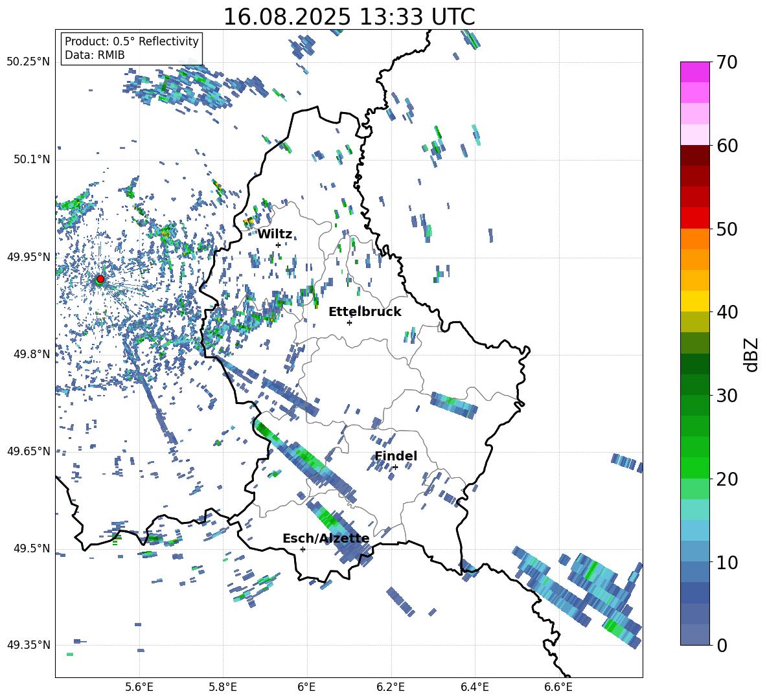This screenshot has height=700, width=767.
Task: Click the 6.4°E longitude label
Action: [x=474, y=687]
